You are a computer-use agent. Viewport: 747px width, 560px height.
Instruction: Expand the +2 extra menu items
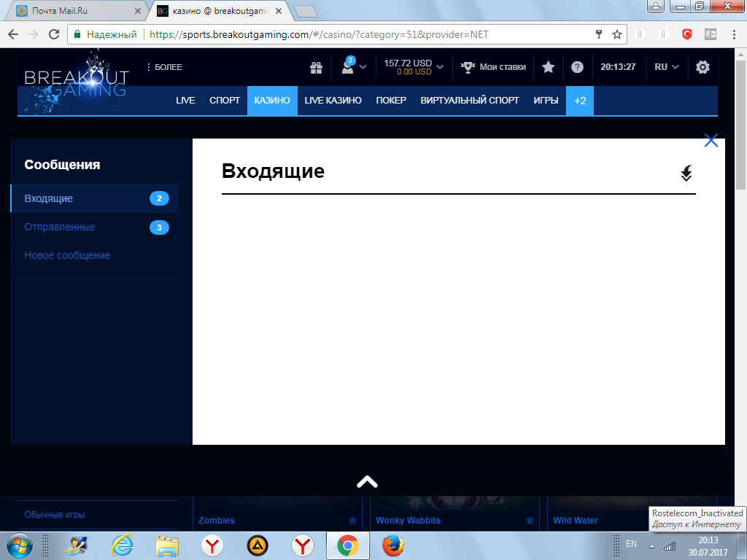pyautogui.click(x=580, y=101)
